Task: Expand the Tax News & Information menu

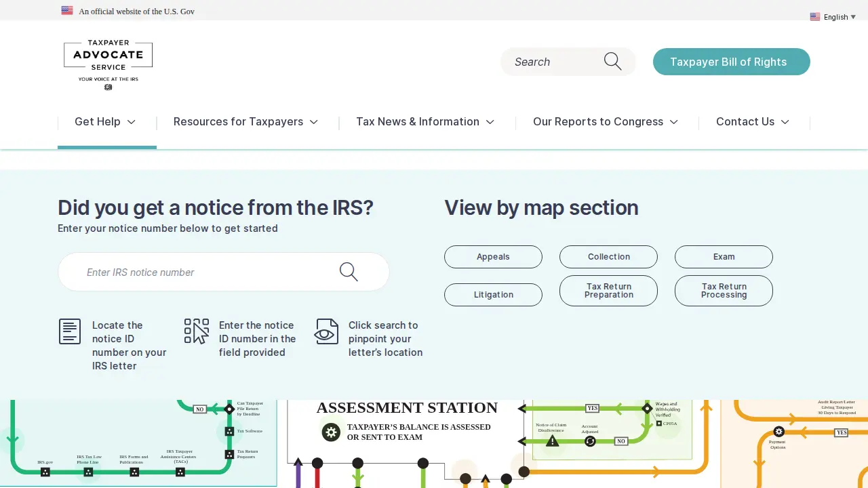Action: [x=425, y=121]
